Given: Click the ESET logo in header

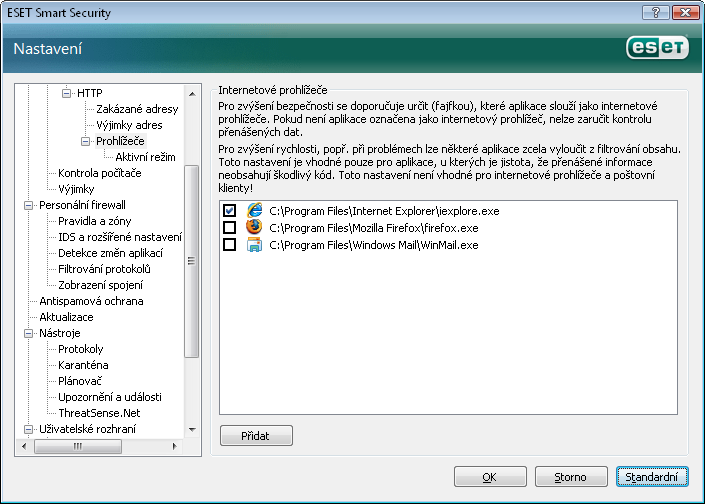Looking at the screenshot, I should [x=657, y=47].
